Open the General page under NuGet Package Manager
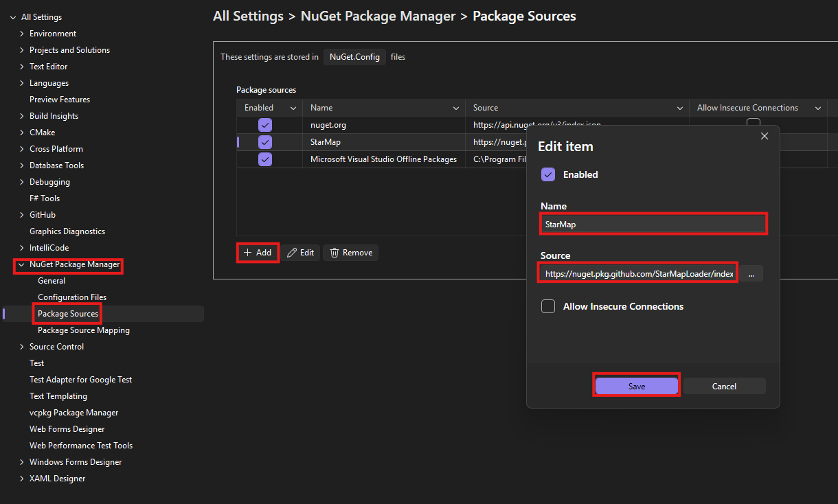The image size is (838, 504). coord(52,280)
